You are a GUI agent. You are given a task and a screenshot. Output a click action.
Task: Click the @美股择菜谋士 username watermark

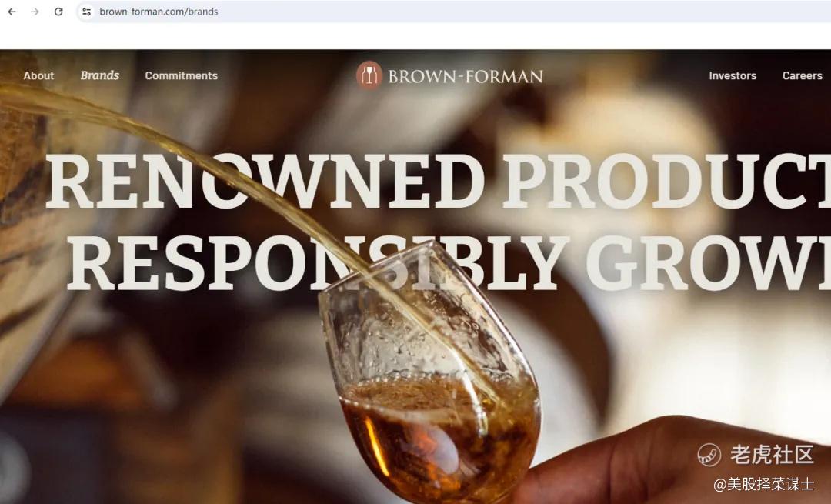point(764,484)
